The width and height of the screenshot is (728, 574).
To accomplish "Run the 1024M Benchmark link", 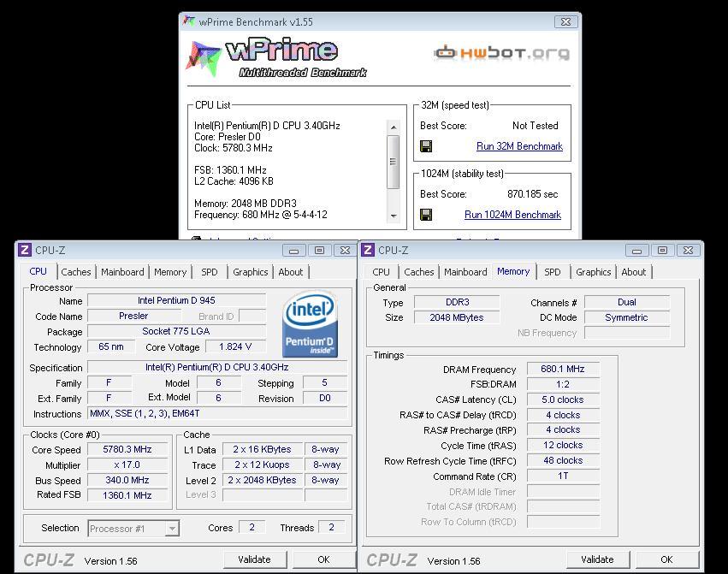I will [512, 215].
